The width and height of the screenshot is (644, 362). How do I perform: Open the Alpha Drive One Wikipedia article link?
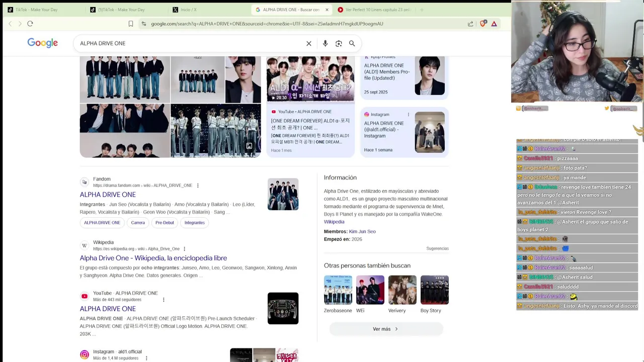153,258
